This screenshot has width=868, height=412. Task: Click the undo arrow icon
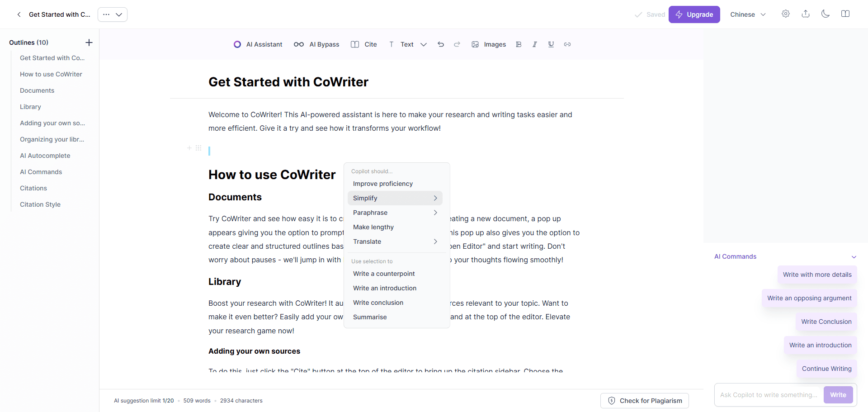441,44
